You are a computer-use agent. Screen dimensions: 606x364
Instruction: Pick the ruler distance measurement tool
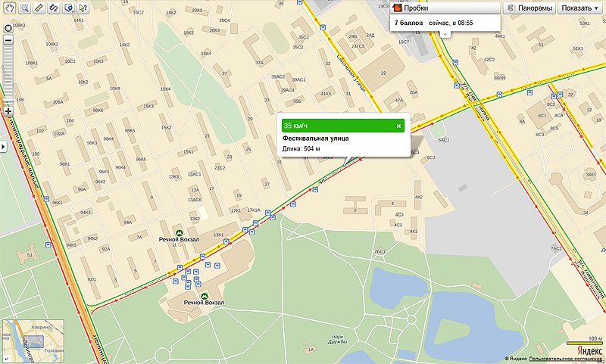[x=39, y=8]
